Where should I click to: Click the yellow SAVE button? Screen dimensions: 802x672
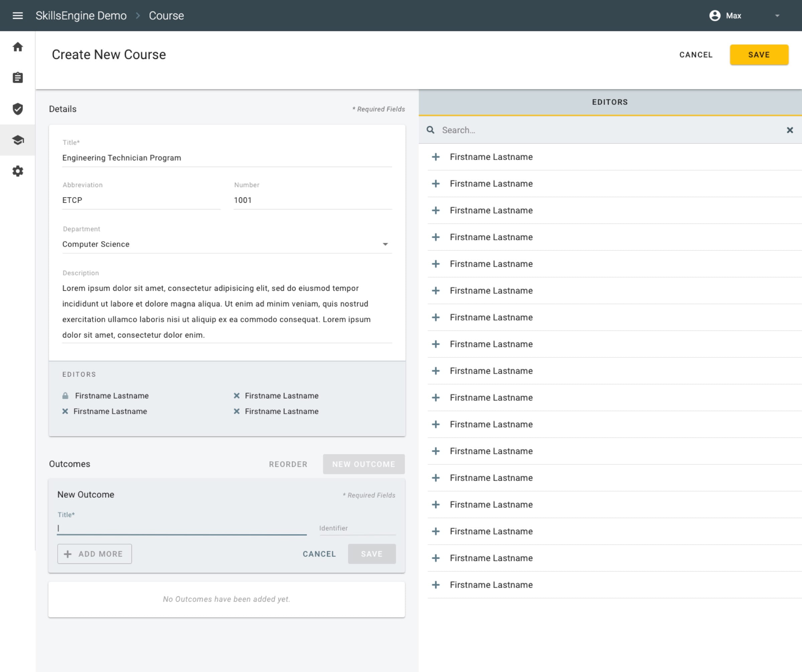tap(759, 54)
